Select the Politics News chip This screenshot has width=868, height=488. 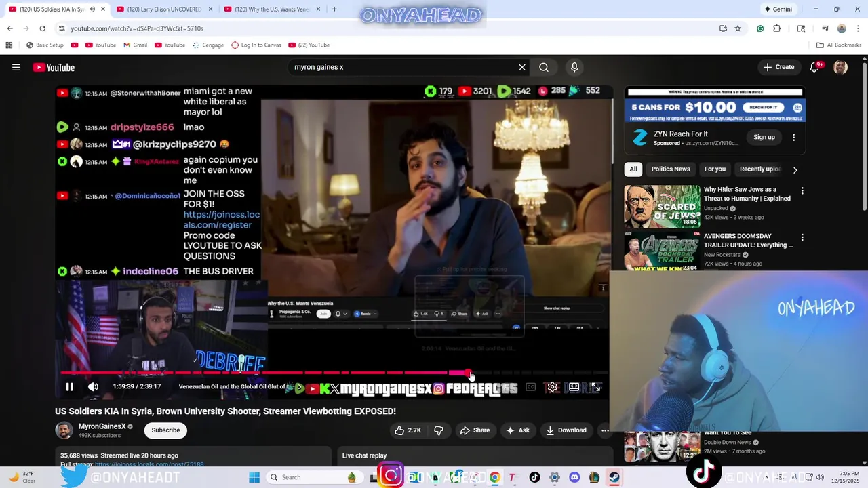point(671,169)
